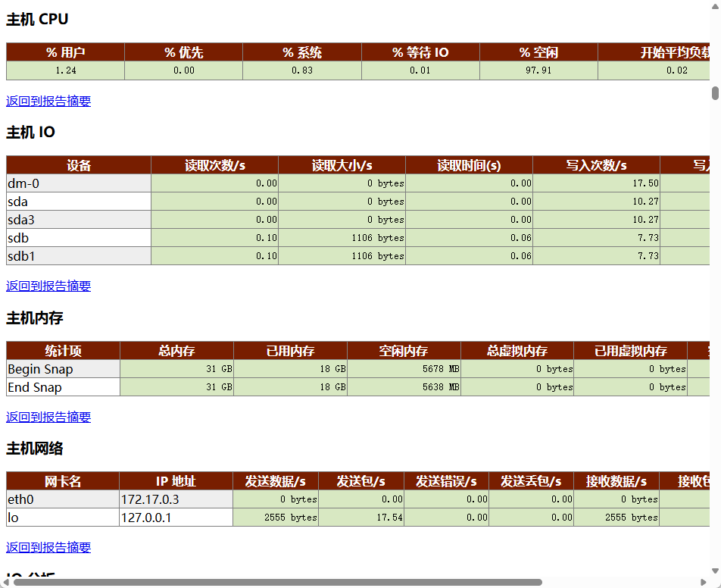Click 返回到报告摘要 link under 主机内存 table
The width and height of the screenshot is (721, 588).
48,417
